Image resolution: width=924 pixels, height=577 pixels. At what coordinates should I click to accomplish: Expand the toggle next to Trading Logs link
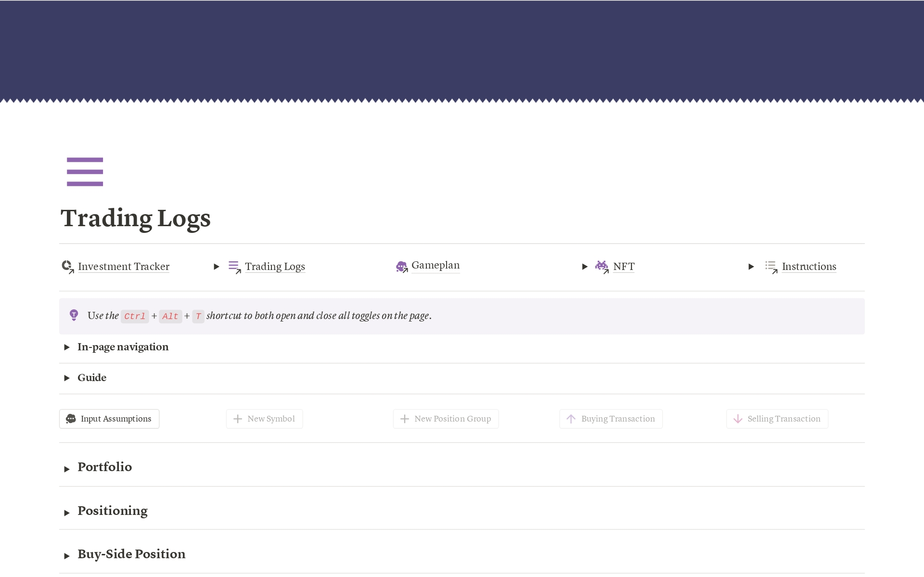217,267
